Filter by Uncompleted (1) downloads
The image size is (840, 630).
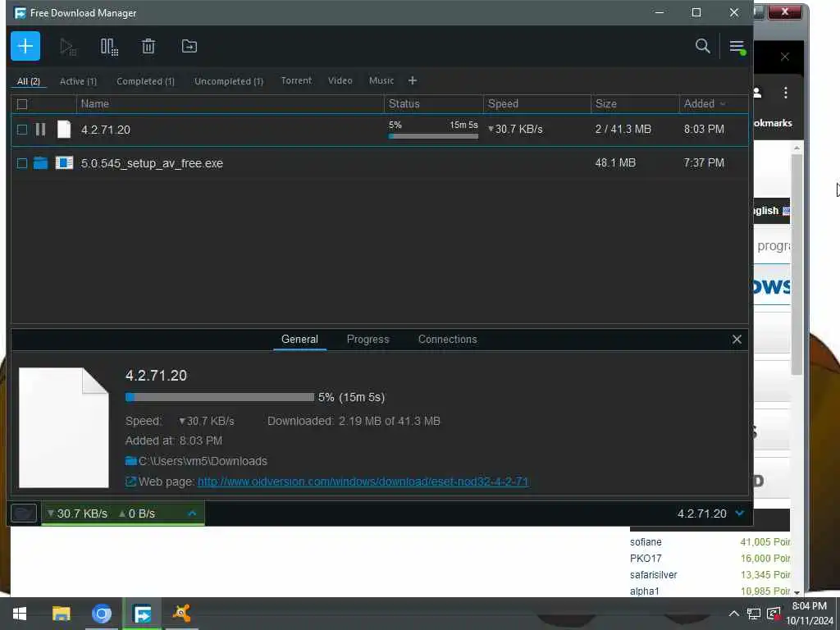click(x=229, y=81)
